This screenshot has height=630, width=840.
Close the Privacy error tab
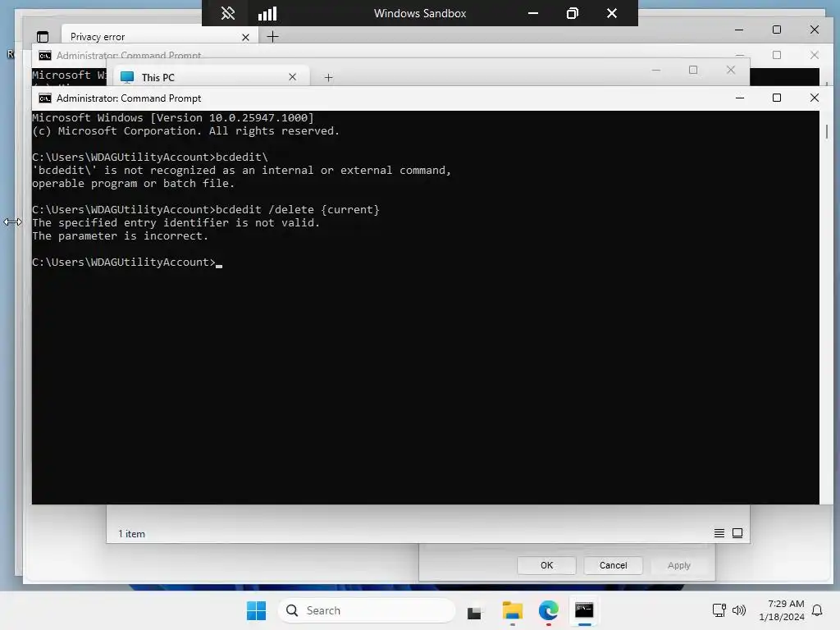pyautogui.click(x=245, y=37)
